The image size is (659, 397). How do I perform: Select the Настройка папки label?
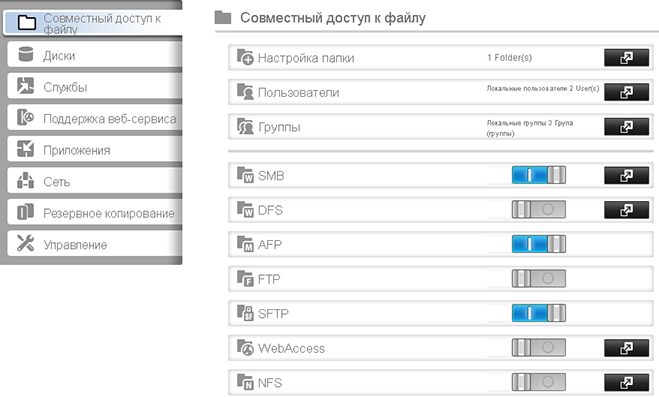pos(306,58)
